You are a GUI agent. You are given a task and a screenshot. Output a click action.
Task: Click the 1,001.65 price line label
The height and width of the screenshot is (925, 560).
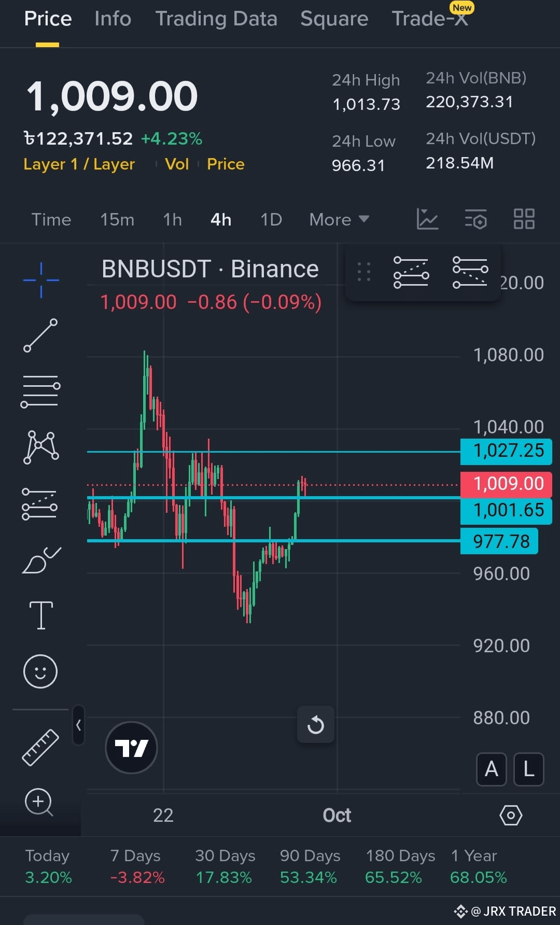[506, 510]
